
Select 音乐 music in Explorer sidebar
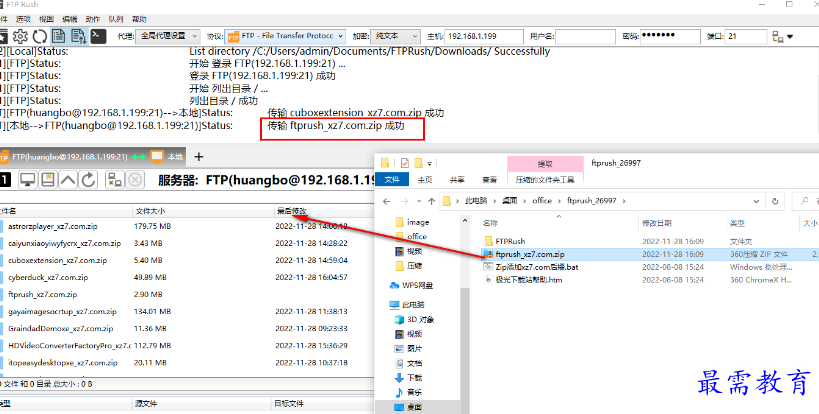pos(408,392)
